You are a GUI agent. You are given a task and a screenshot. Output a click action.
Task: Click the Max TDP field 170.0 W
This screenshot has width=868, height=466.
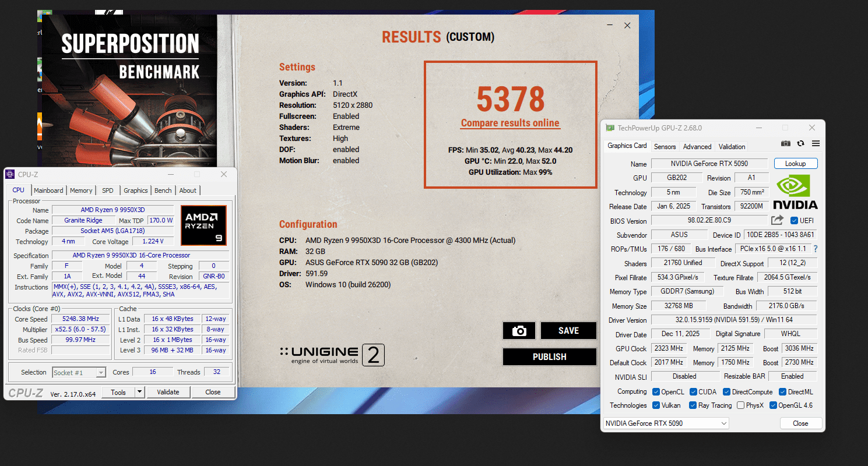coord(161,220)
